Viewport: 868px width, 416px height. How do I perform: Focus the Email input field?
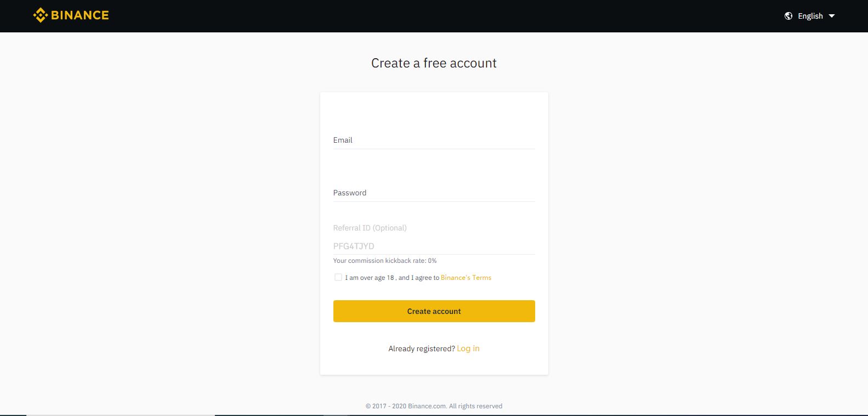click(x=434, y=140)
